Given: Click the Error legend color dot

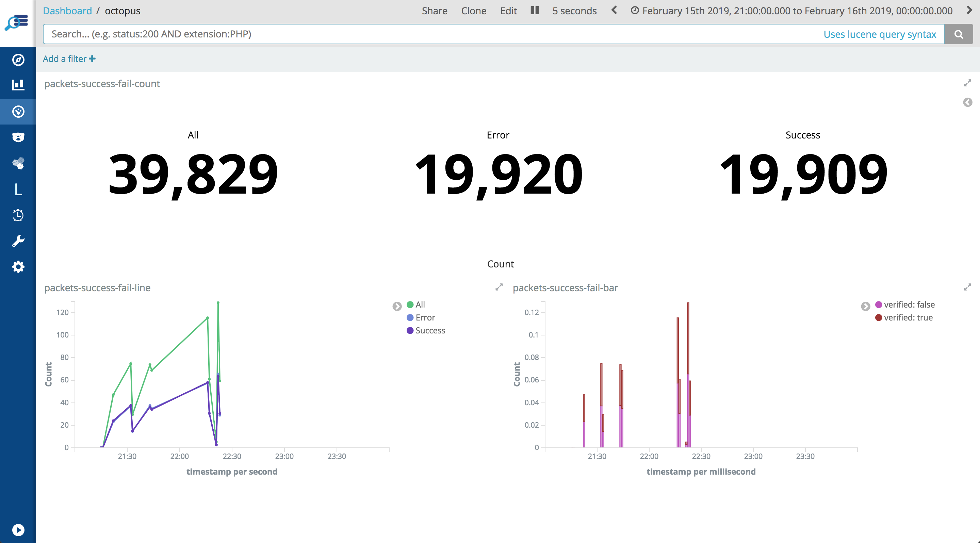Looking at the screenshot, I should (410, 317).
